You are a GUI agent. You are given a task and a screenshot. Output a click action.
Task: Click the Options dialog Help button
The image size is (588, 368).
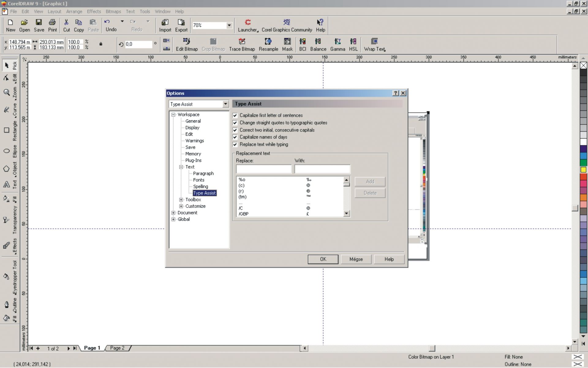coord(389,259)
